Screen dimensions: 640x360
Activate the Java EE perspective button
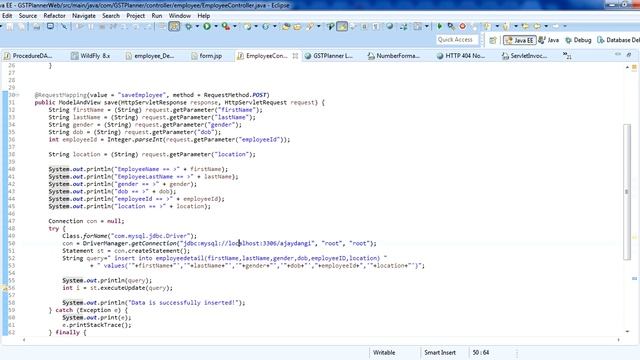(x=519, y=40)
